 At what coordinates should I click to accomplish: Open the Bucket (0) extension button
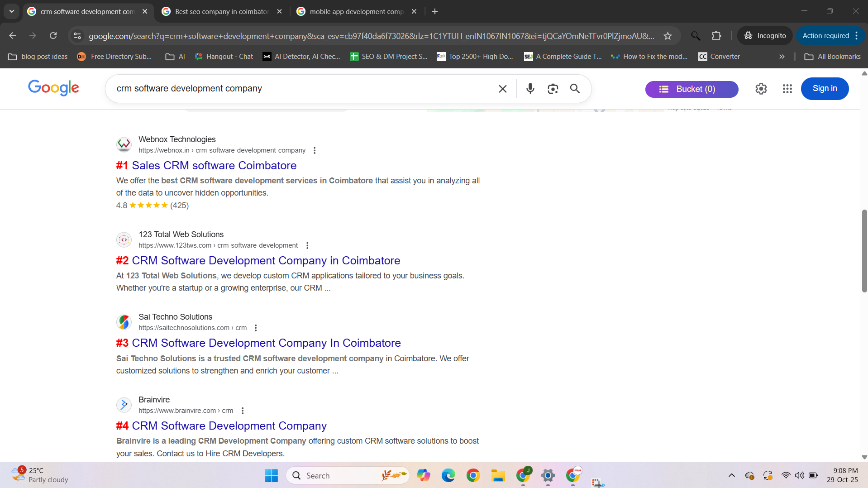click(691, 89)
